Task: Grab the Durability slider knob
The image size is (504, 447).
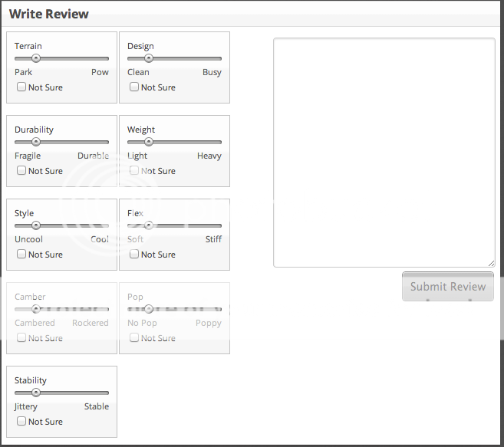Action: tap(35, 142)
